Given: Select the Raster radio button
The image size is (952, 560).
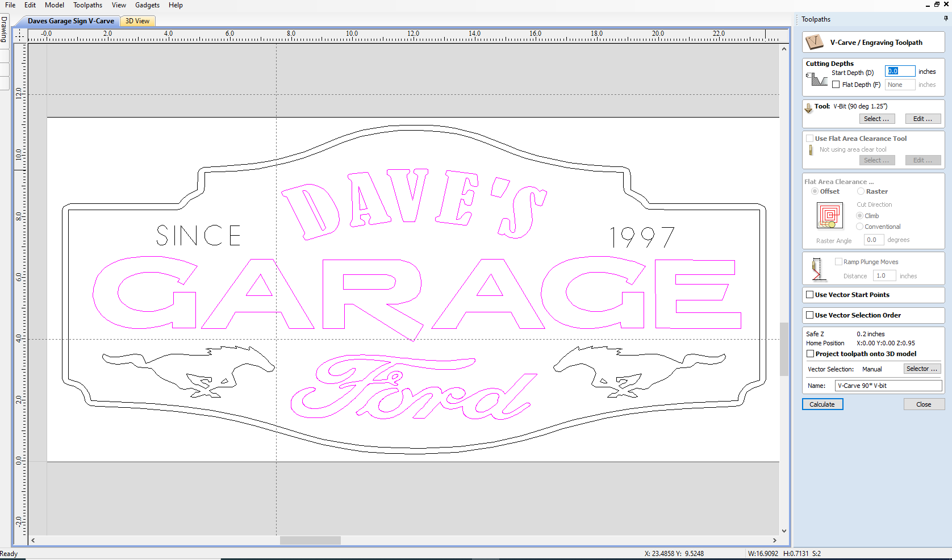Looking at the screenshot, I should pyautogui.click(x=861, y=191).
